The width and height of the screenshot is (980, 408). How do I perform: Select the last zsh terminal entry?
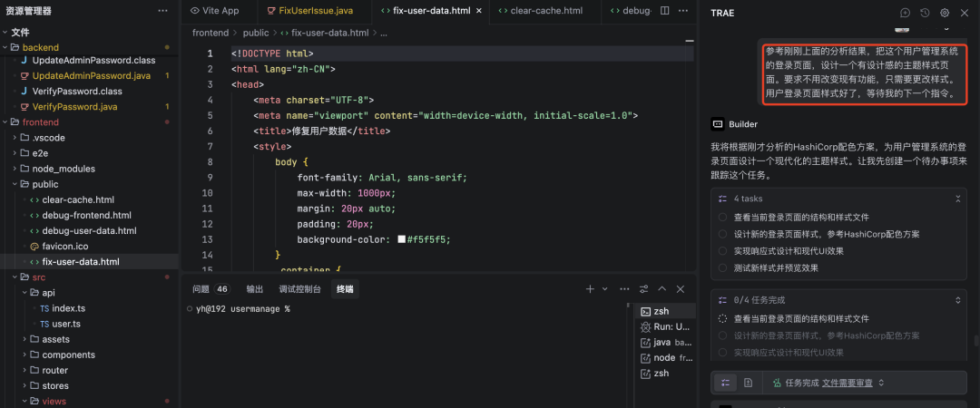coord(665,373)
